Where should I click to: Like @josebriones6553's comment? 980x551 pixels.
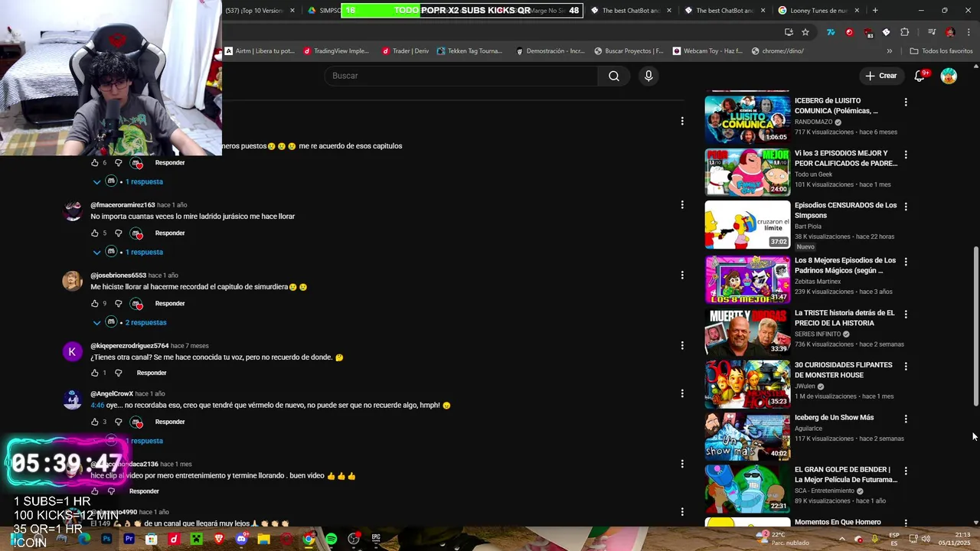[95, 304]
